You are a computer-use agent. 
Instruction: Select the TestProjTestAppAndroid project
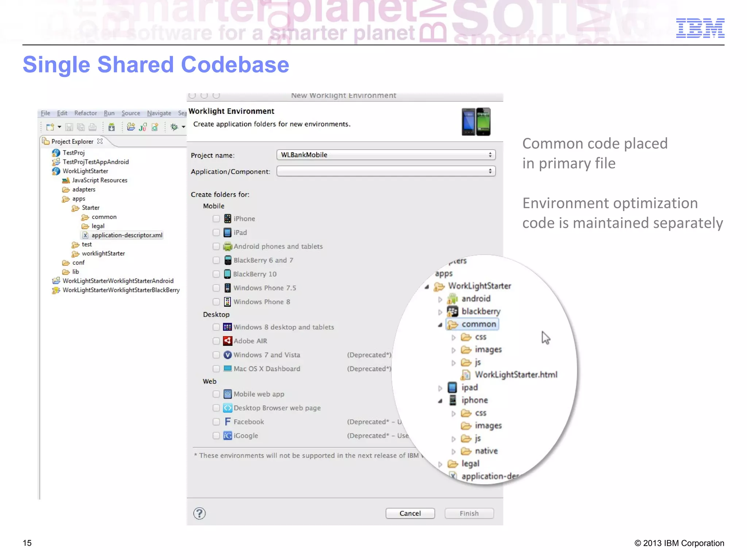96,162
